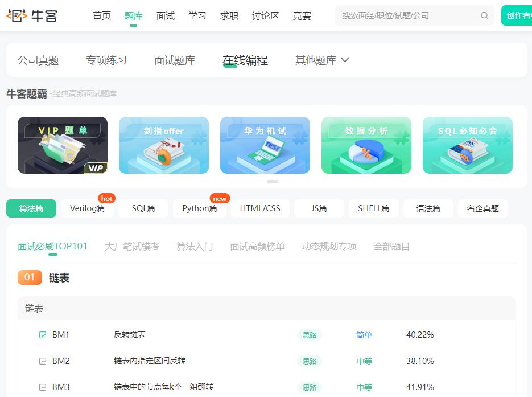Click the carousel indicator dot below banners
The width and height of the screenshot is (532, 397).
click(272, 182)
